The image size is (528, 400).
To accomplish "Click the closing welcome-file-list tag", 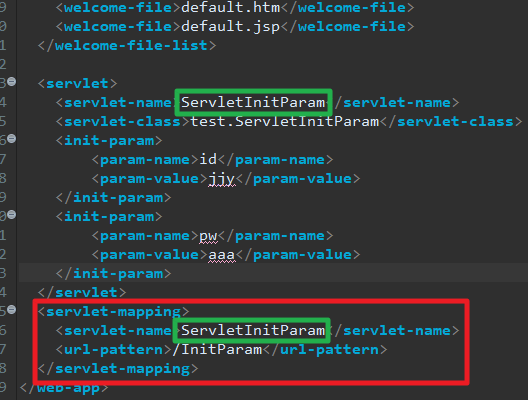I will tap(127, 45).
